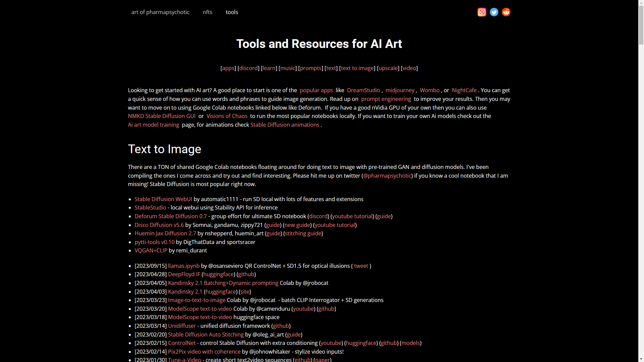Viewport: 644px width, 362px height.
Task: Open ControlNet models link
Action: coord(411,343)
